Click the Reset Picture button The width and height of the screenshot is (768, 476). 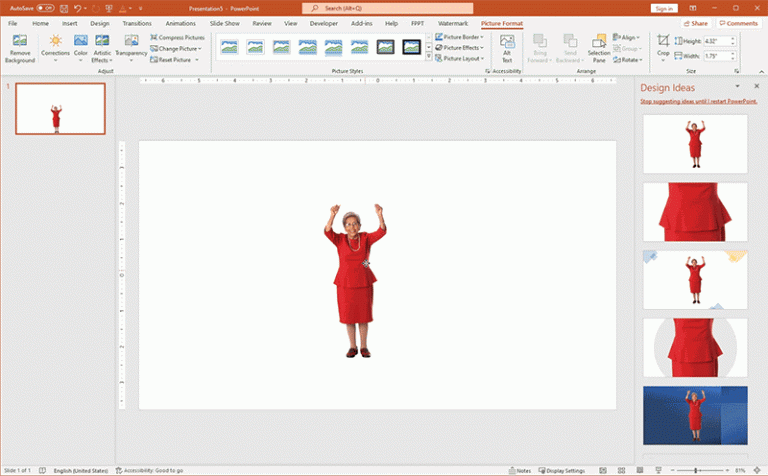point(170,60)
